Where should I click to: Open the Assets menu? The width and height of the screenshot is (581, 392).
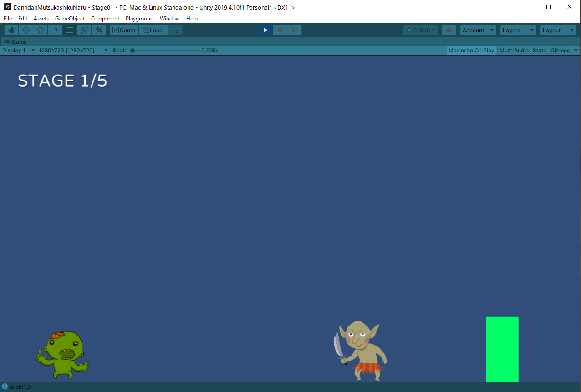(x=41, y=19)
